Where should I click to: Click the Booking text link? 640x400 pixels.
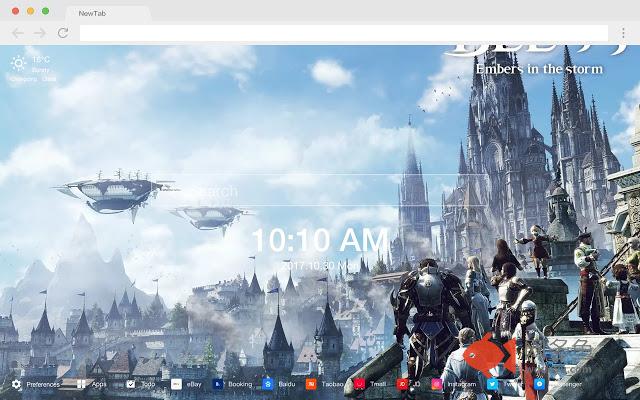coord(240,384)
